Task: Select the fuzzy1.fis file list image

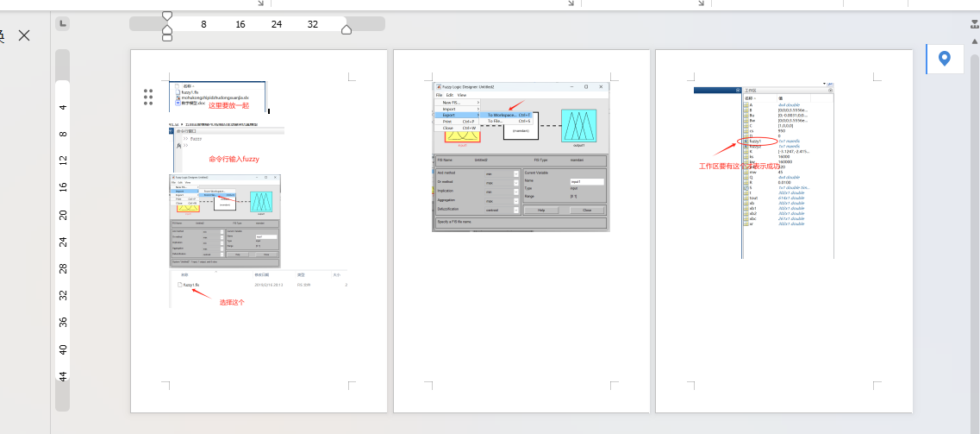Action: click(259, 286)
